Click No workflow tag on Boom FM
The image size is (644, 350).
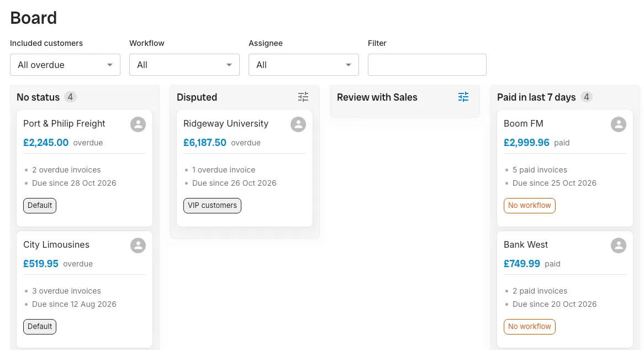point(530,205)
